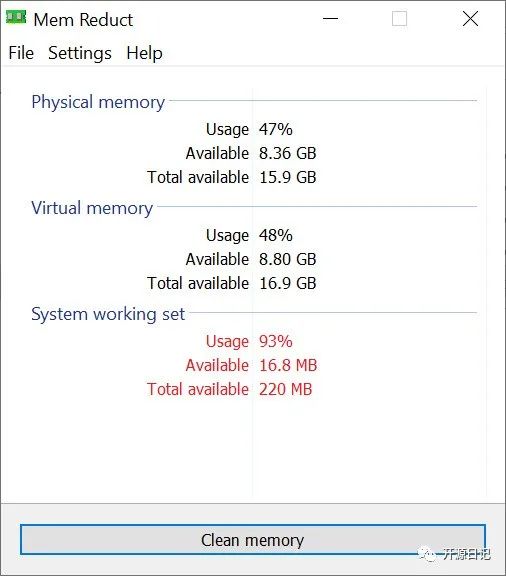506x576 pixels.
Task: Select the virtual memory usage value 48%
Action: [x=276, y=235]
